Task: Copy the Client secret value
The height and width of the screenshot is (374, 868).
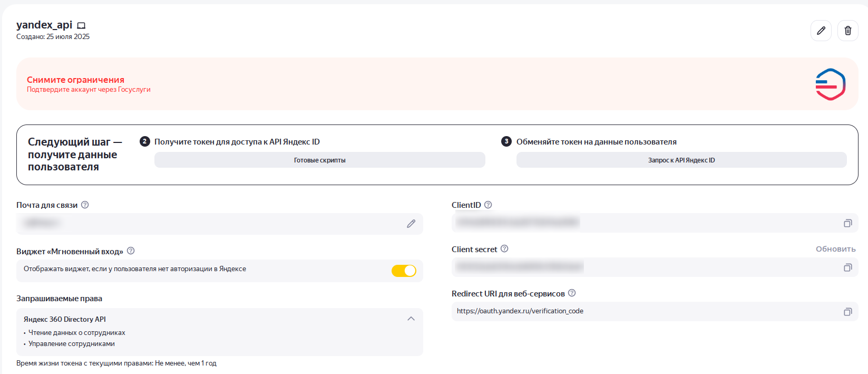Action: coord(847,267)
